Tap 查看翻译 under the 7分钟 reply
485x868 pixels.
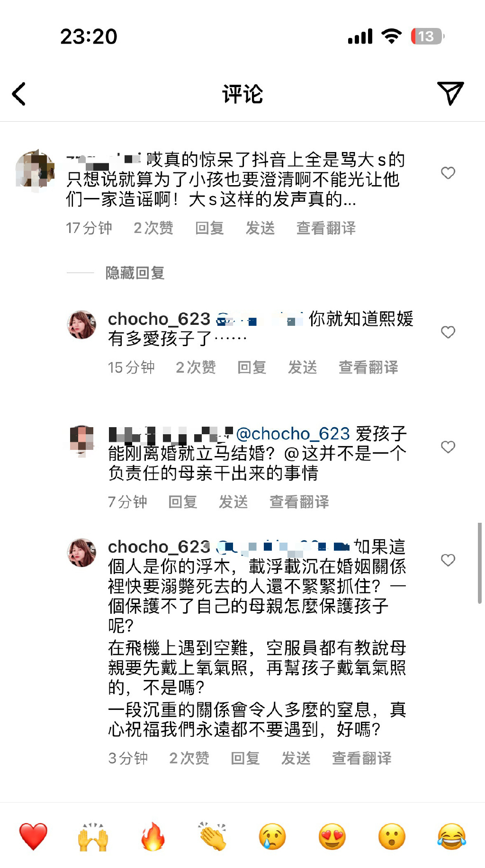[x=299, y=502]
